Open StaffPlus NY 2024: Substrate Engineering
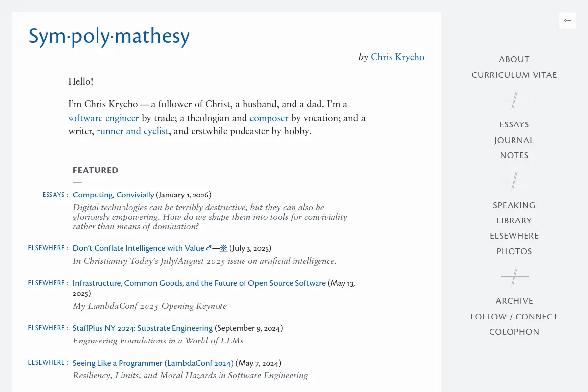 [143, 328]
